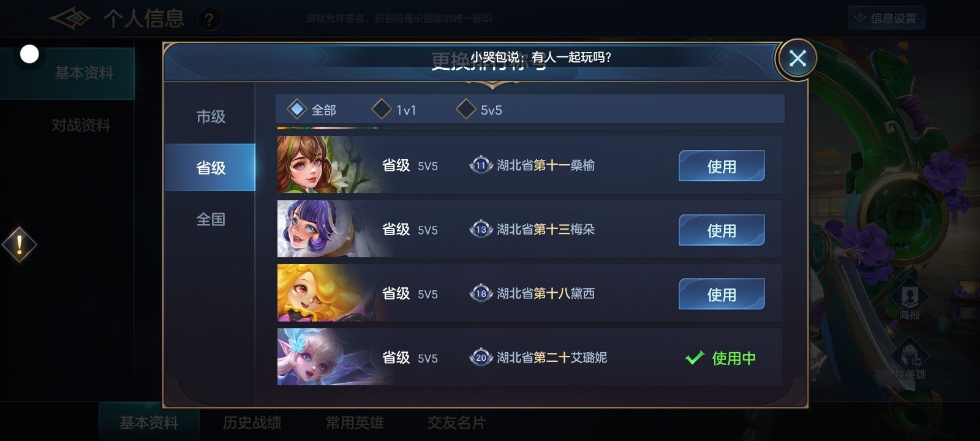980x441 pixels.
Task: Click the back arrow icon beside 个人信息
Action: [x=69, y=18]
